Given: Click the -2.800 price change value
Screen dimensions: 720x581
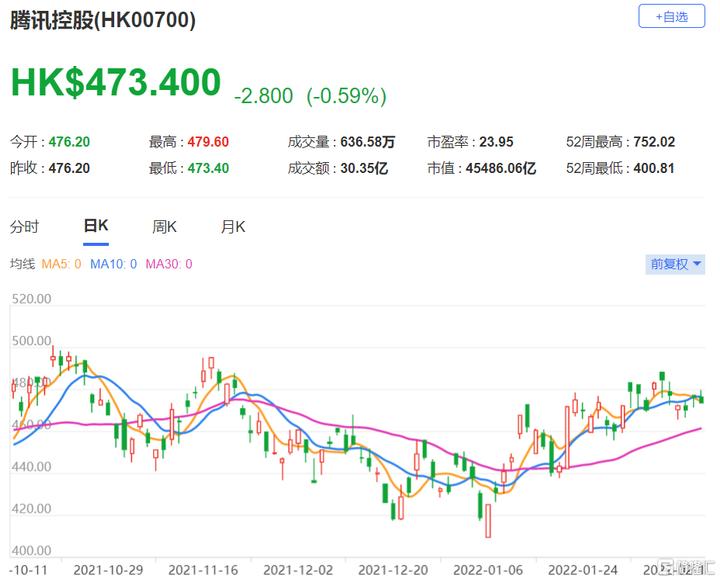Looking at the screenshot, I should coord(264,96).
